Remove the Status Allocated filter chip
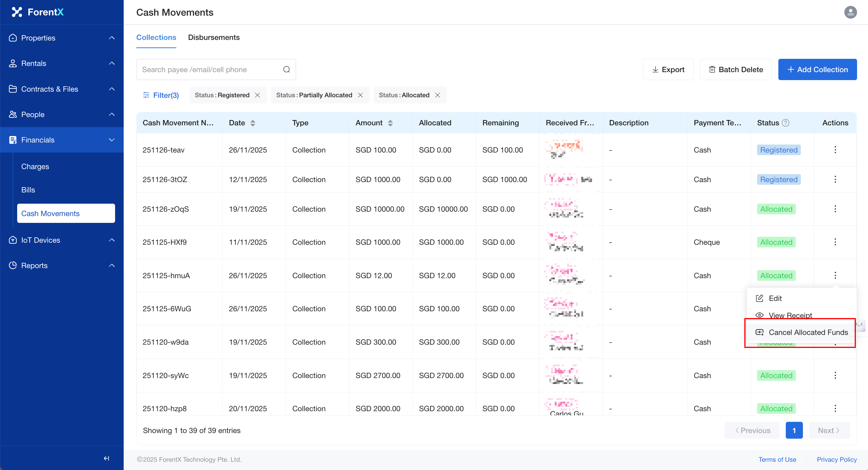This screenshot has height=470, width=868. tap(437, 95)
